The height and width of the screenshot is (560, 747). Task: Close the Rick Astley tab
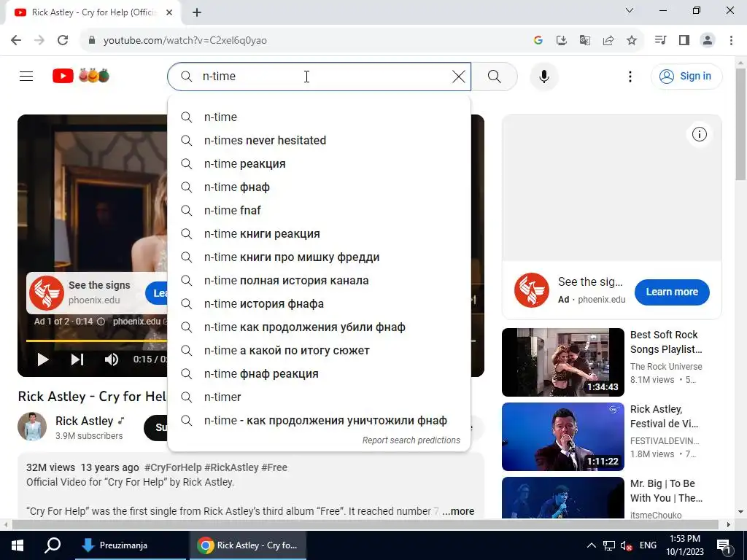click(169, 12)
